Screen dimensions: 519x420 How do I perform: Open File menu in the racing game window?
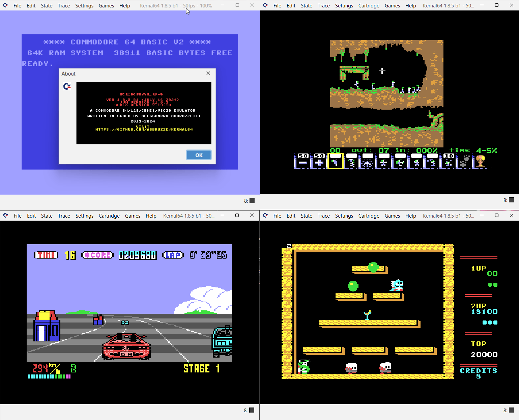point(18,216)
